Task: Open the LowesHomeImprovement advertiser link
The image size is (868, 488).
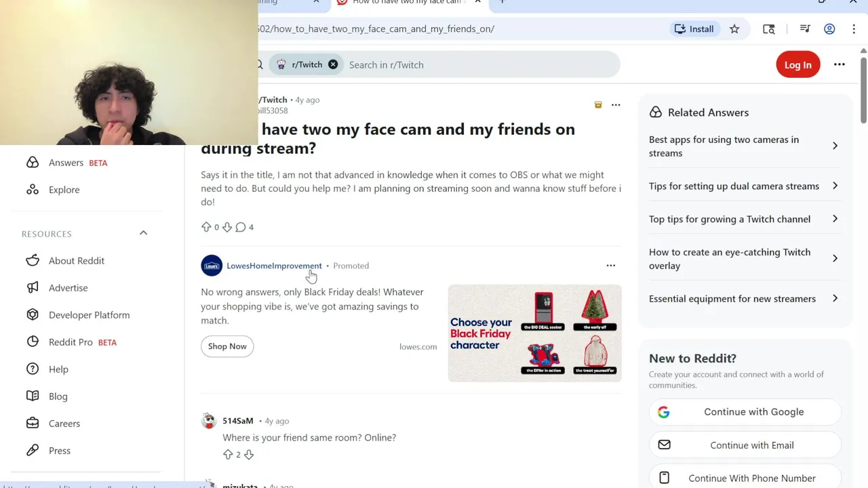Action: coord(274,266)
